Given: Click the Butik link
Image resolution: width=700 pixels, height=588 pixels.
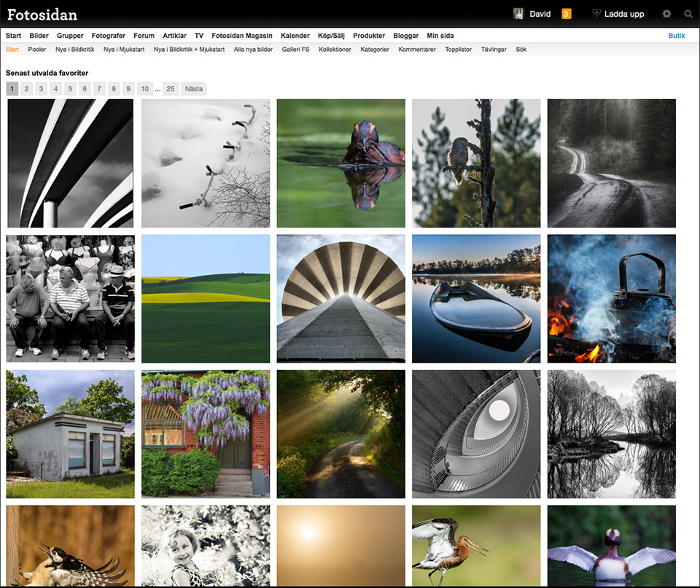Looking at the screenshot, I should [677, 36].
